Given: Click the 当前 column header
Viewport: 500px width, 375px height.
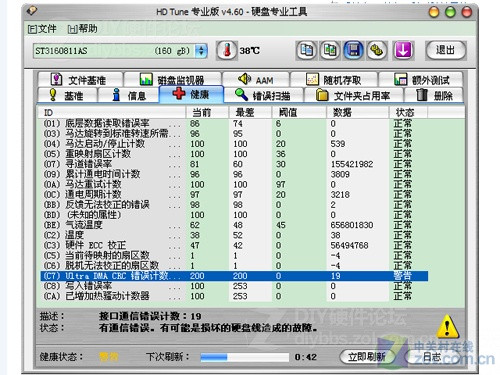Looking at the screenshot, I should 207,112.
